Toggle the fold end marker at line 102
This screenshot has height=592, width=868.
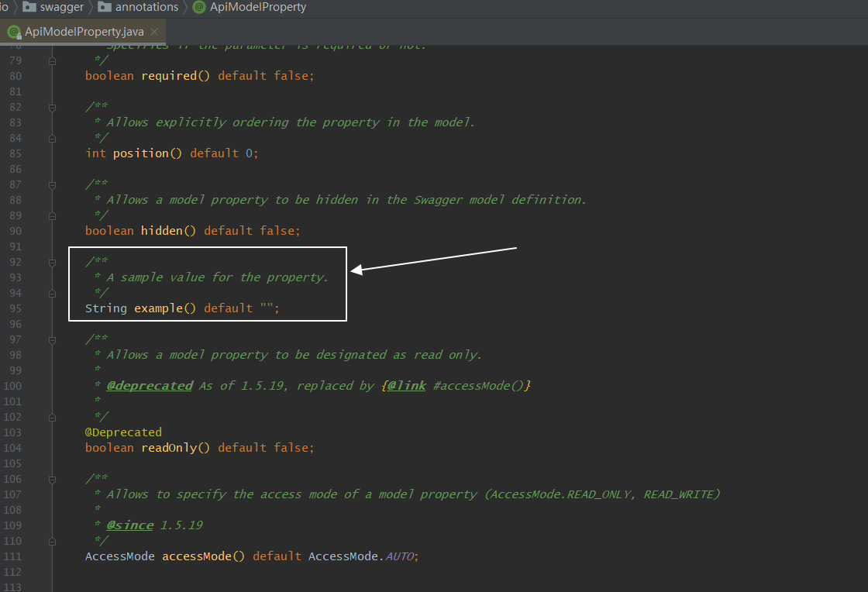[x=52, y=417]
